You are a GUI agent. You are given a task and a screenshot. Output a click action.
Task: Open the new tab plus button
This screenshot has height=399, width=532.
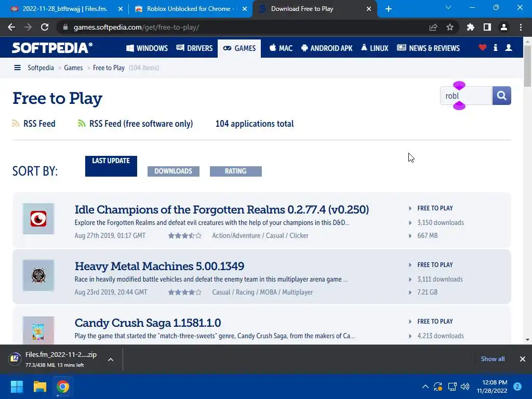(x=389, y=9)
